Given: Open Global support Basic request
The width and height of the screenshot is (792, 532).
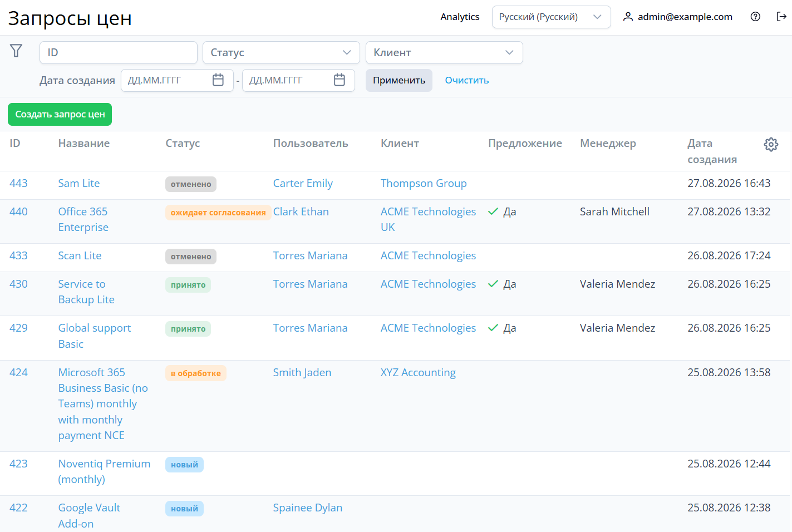Looking at the screenshot, I should click(x=95, y=336).
